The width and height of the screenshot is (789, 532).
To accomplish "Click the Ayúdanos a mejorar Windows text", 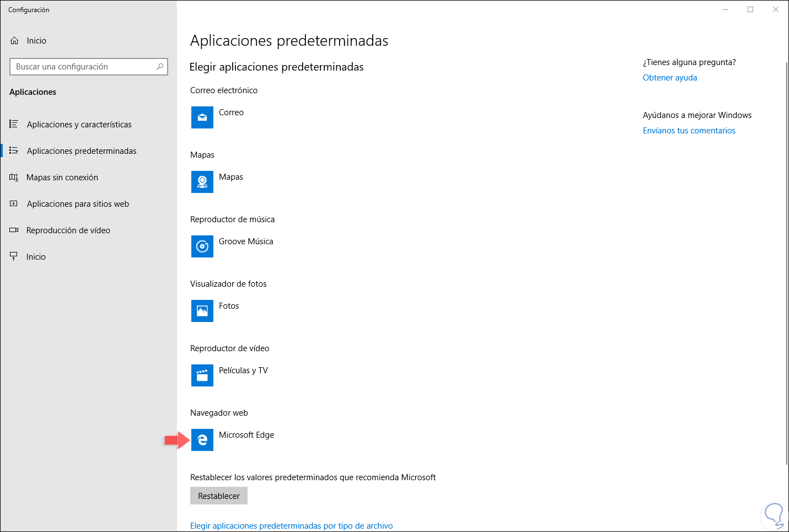I will [697, 115].
